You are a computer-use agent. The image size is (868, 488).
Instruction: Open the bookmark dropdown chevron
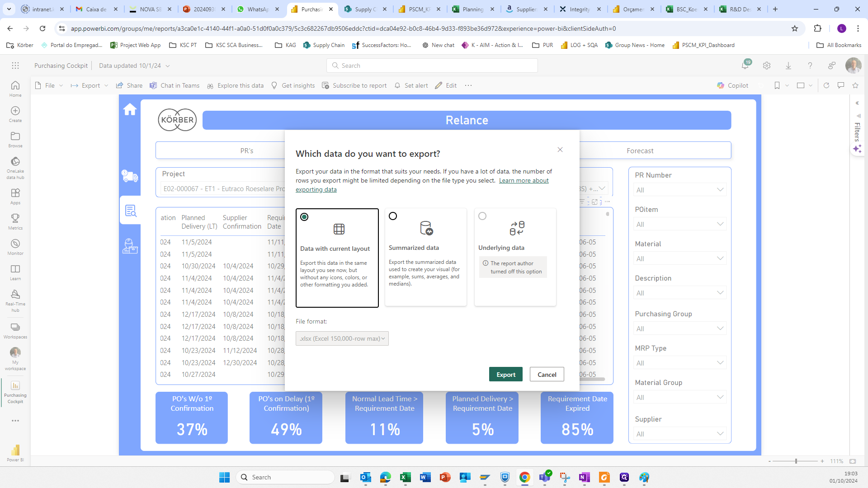tap(787, 85)
